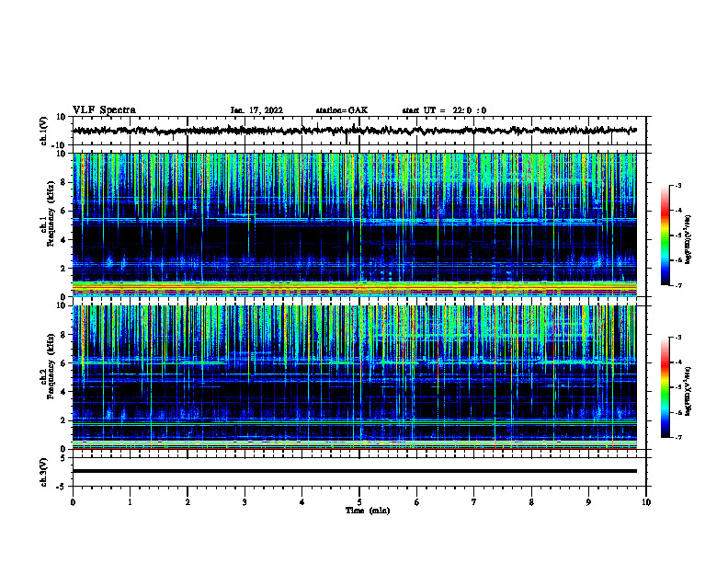
Task: Select the ch.1 spectrogram colorbar
Action: (665, 236)
